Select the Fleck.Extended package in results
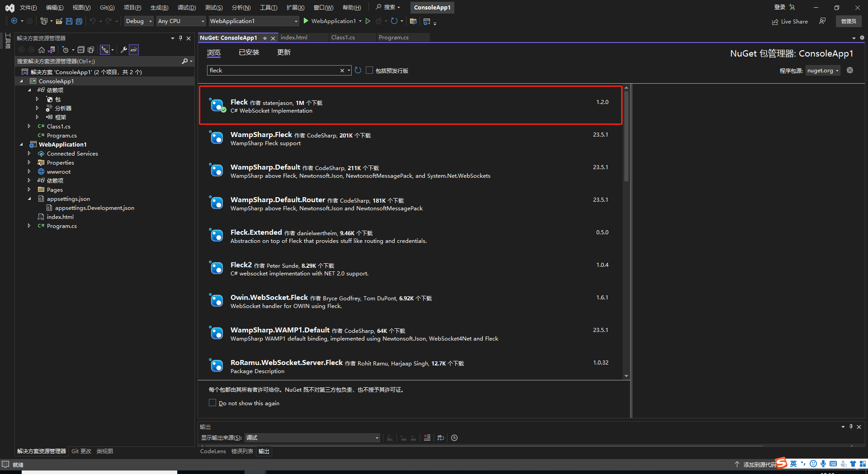Screen dimensions: 868x474 (410, 236)
